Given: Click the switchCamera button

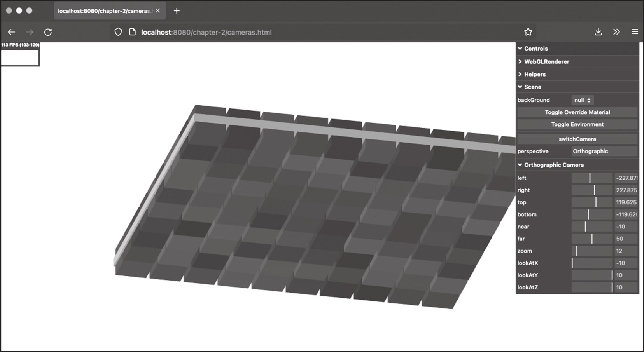Looking at the screenshot, I should pos(577,139).
